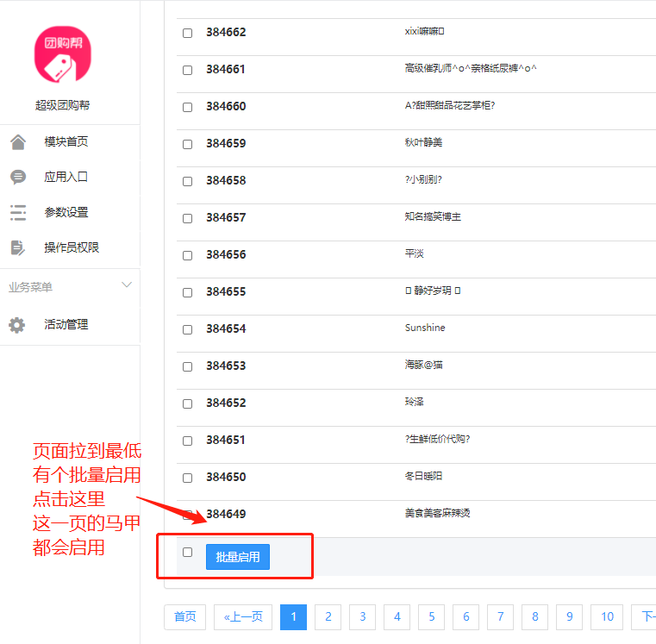Screen dimensions: 656x644
Task: Click nickname 冬日暖阳
Action: (423, 476)
